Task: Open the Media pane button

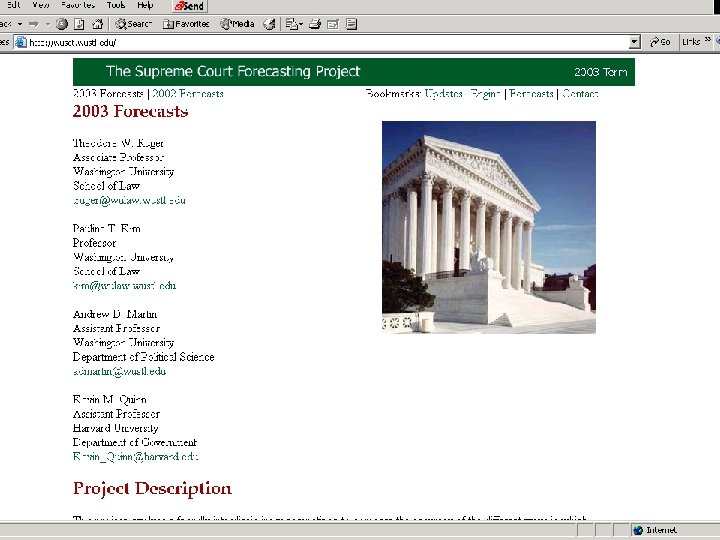Action: pos(237,24)
